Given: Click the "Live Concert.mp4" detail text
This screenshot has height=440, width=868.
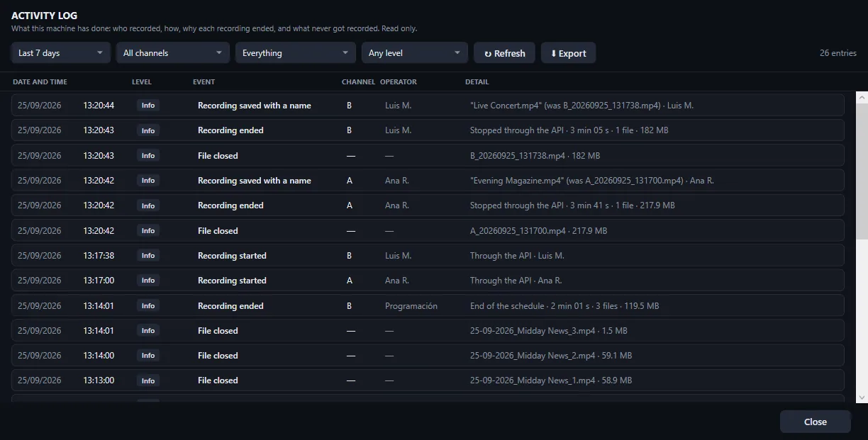Looking at the screenshot, I should point(582,106).
